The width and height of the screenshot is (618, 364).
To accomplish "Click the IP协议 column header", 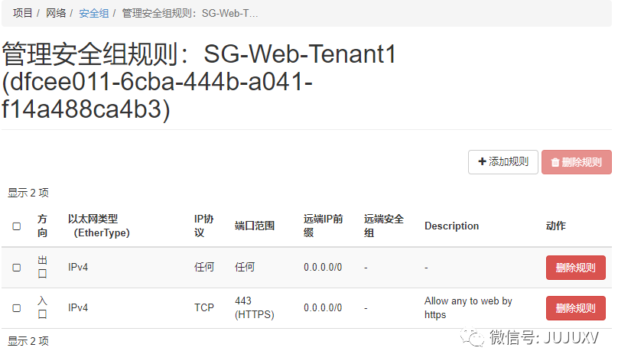I will click(203, 226).
